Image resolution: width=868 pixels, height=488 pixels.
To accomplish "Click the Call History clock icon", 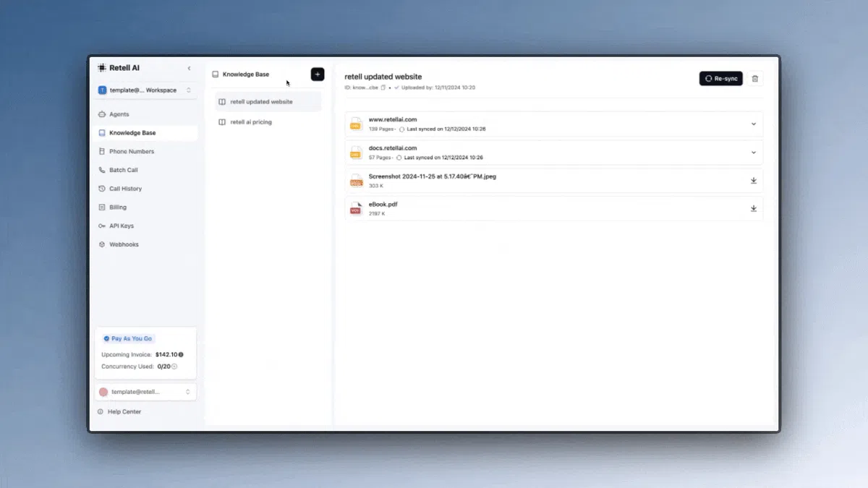I will [102, 189].
